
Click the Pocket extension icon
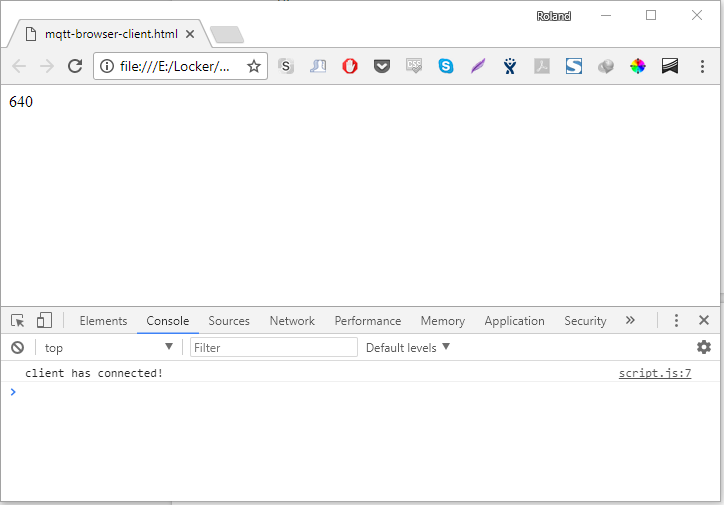pos(382,67)
